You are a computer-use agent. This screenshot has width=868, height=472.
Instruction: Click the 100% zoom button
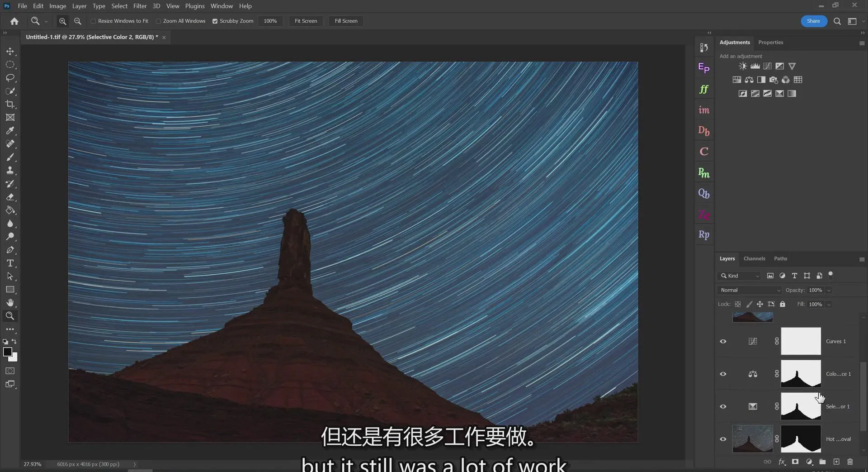pos(270,21)
